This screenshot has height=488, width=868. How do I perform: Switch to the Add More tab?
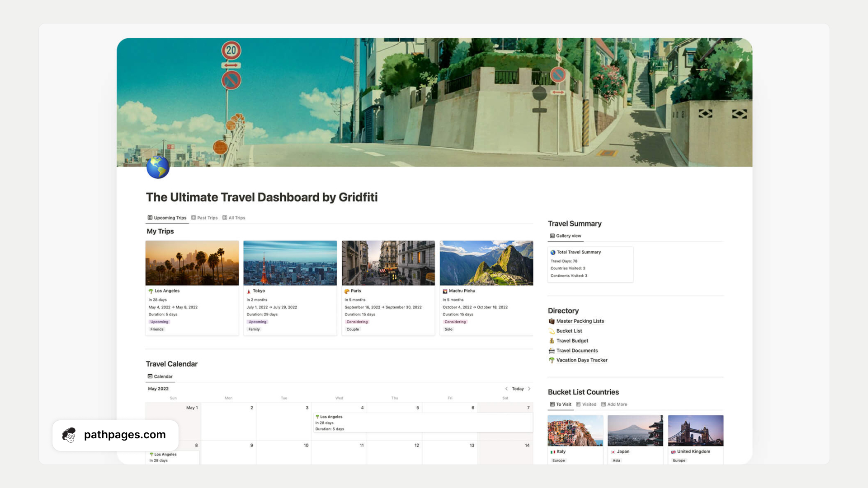pyautogui.click(x=614, y=404)
